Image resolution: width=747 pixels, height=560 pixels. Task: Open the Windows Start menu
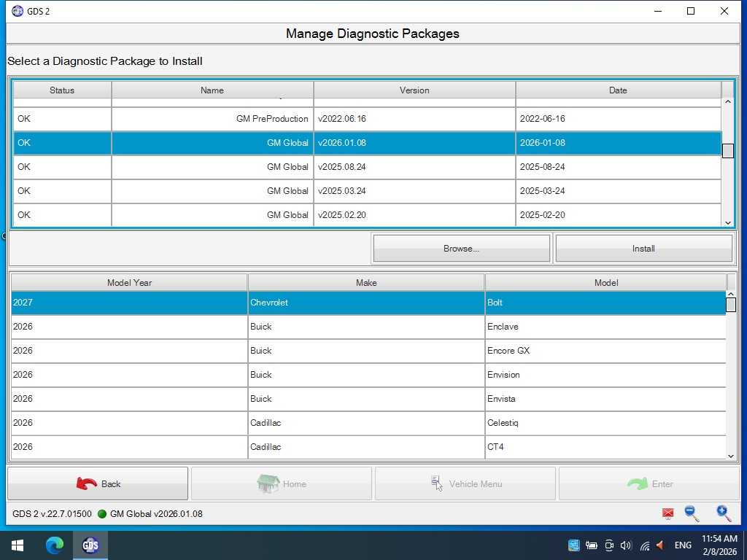pos(18,545)
